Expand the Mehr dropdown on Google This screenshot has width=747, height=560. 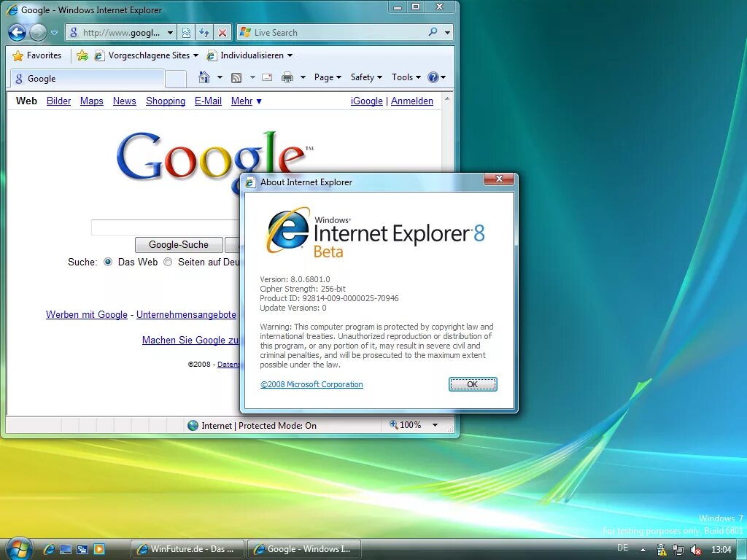[247, 101]
